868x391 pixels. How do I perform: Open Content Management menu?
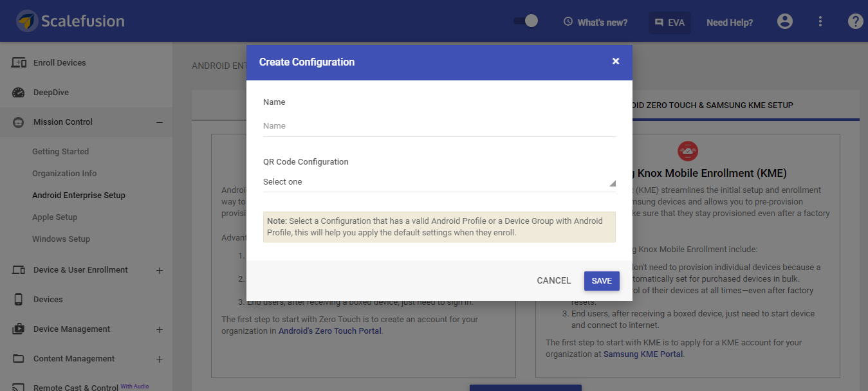coord(74,359)
